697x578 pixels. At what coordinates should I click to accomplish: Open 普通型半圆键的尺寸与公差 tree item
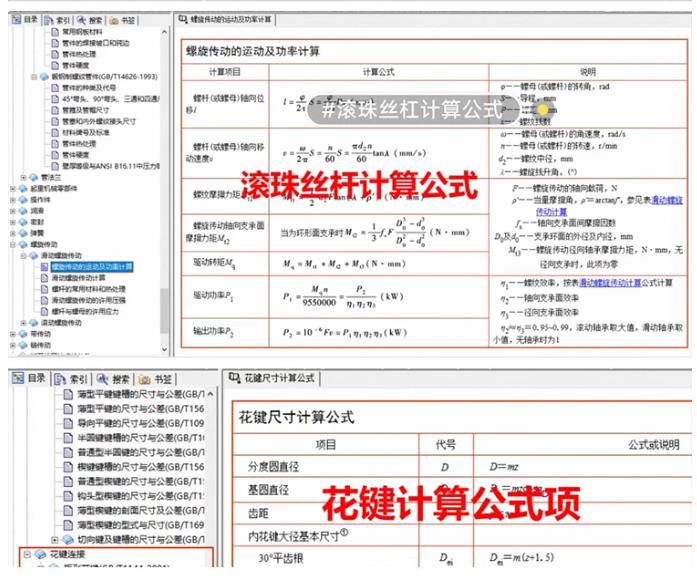[141, 452]
